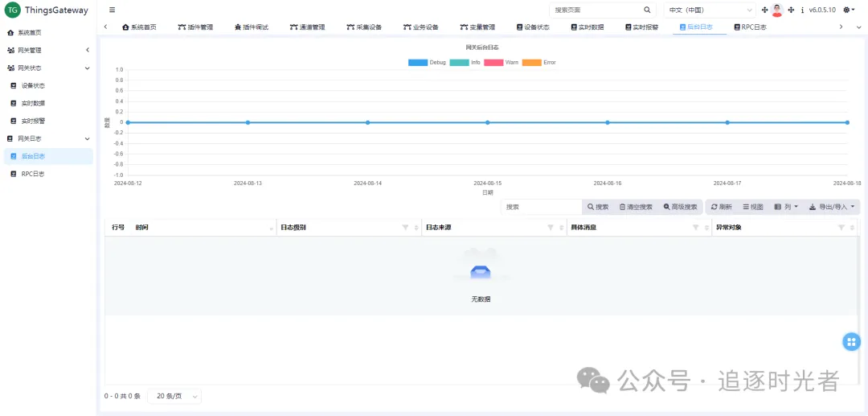Open the gear settings menu at top right
The width and height of the screenshot is (868, 416).
(849, 10)
